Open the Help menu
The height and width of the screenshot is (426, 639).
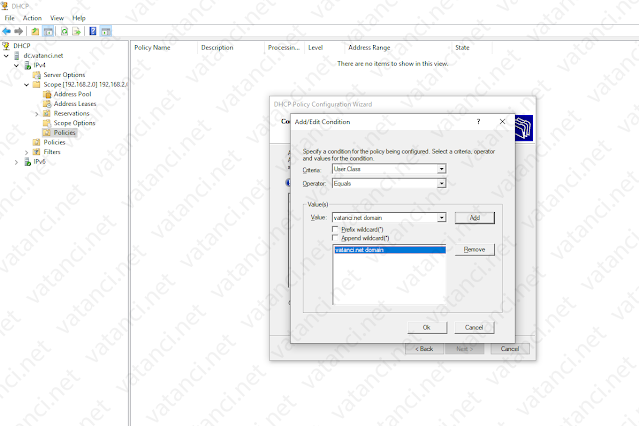[79, 18]
